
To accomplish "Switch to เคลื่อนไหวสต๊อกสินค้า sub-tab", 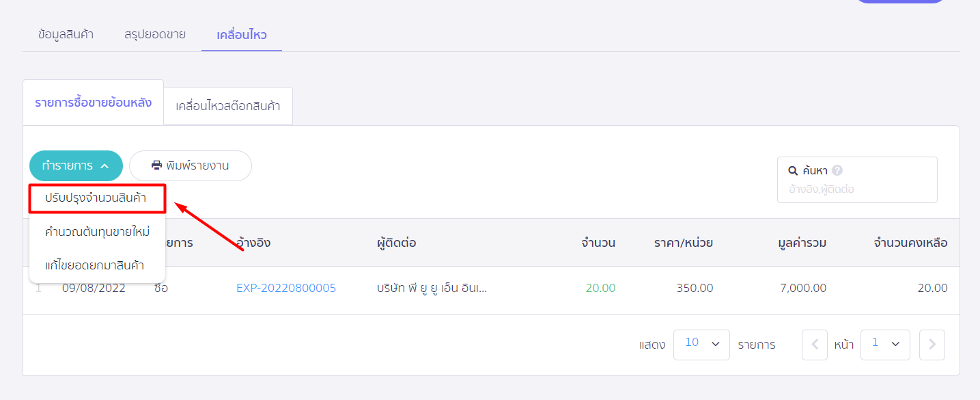I will (227, 105).
